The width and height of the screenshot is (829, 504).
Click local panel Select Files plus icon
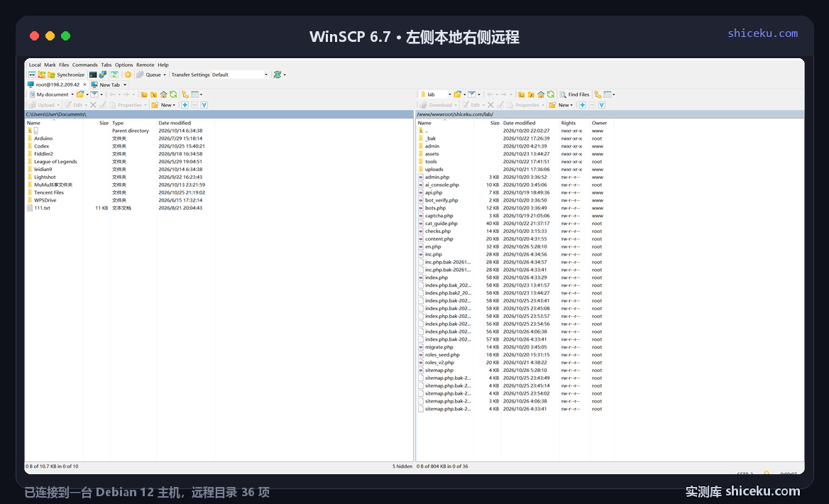[x=185, y=105]
